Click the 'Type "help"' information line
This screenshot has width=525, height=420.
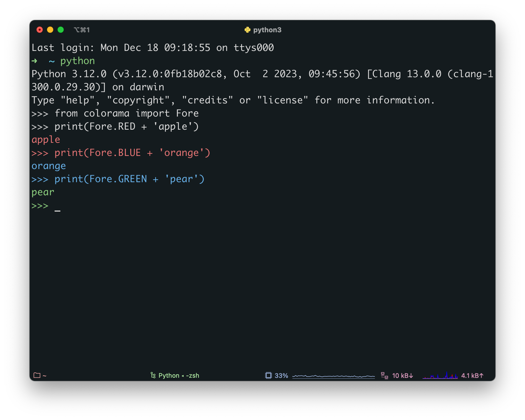pos(233,100)
